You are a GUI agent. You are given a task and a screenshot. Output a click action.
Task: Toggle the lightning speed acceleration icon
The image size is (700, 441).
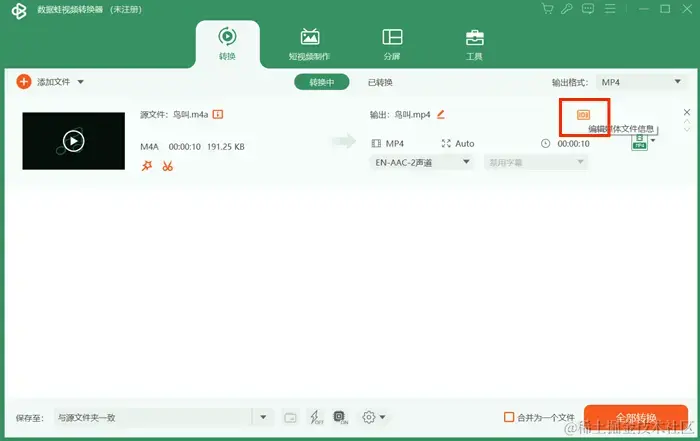tap(317, 417)
